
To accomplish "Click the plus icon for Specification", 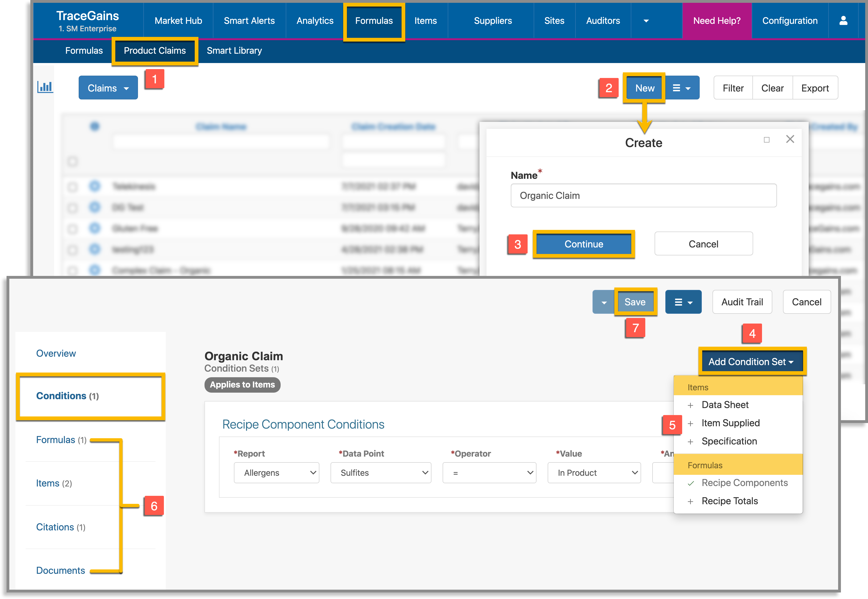I will pos(690,442).
